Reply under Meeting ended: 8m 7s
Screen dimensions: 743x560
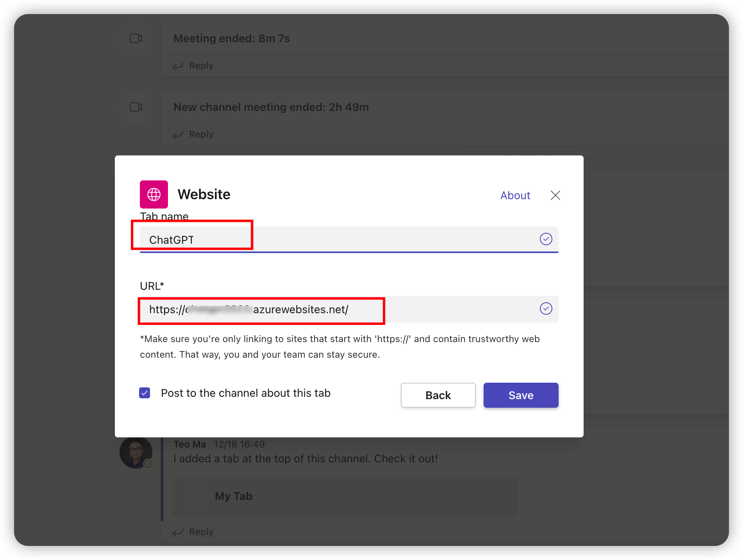(x=193, y=66)
